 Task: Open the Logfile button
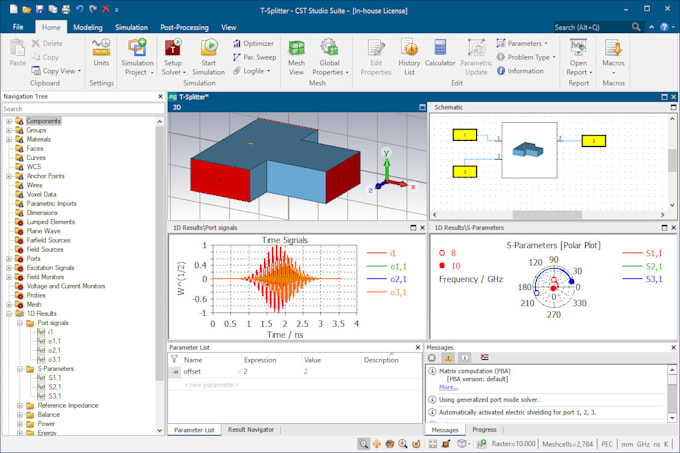[x=252, y=71]
